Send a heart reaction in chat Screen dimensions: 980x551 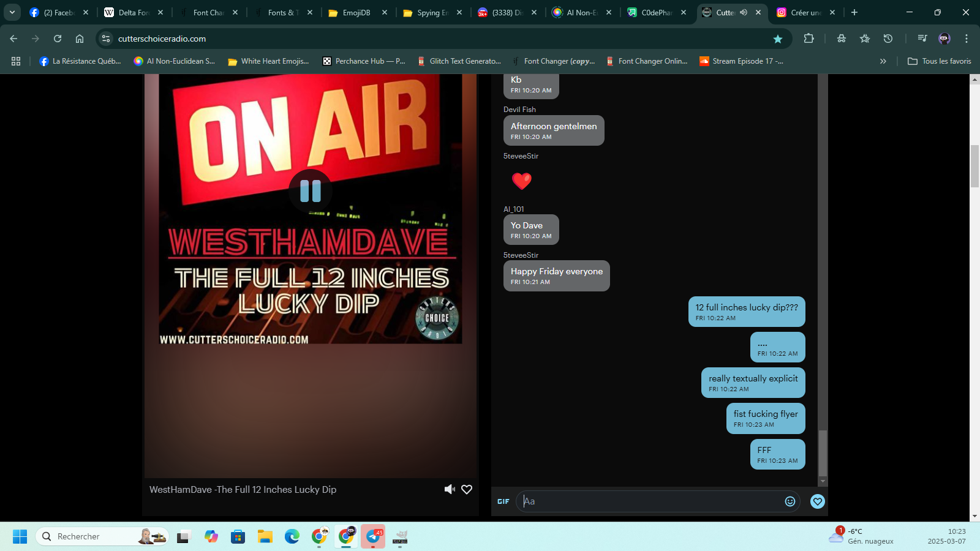click(x=817, y=501)
